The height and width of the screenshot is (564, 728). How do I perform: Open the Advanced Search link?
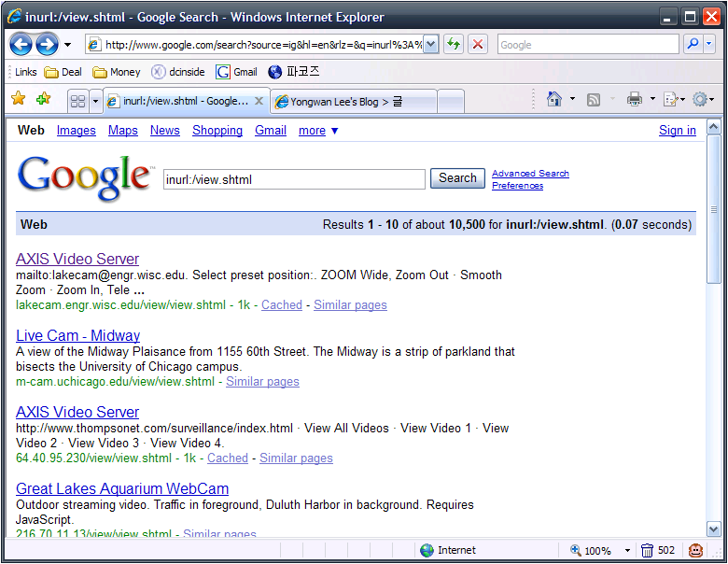pos(530,174)
